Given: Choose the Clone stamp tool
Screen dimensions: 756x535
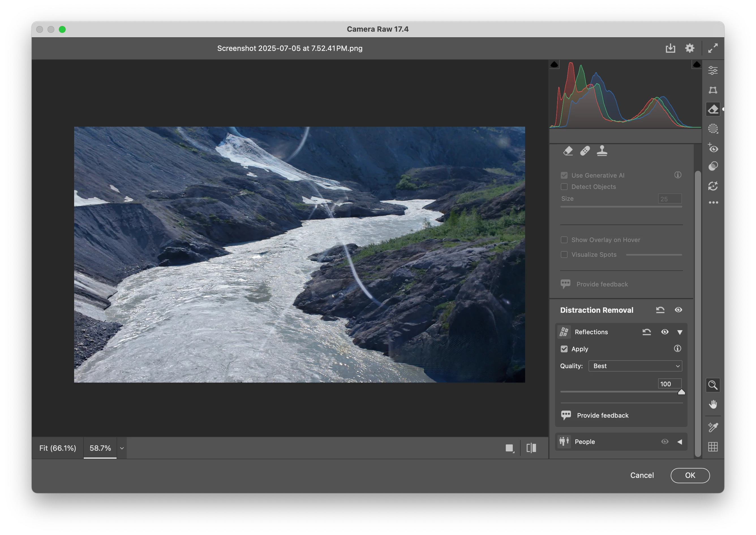Looking at the screenshot, I should tap(602, 151).
